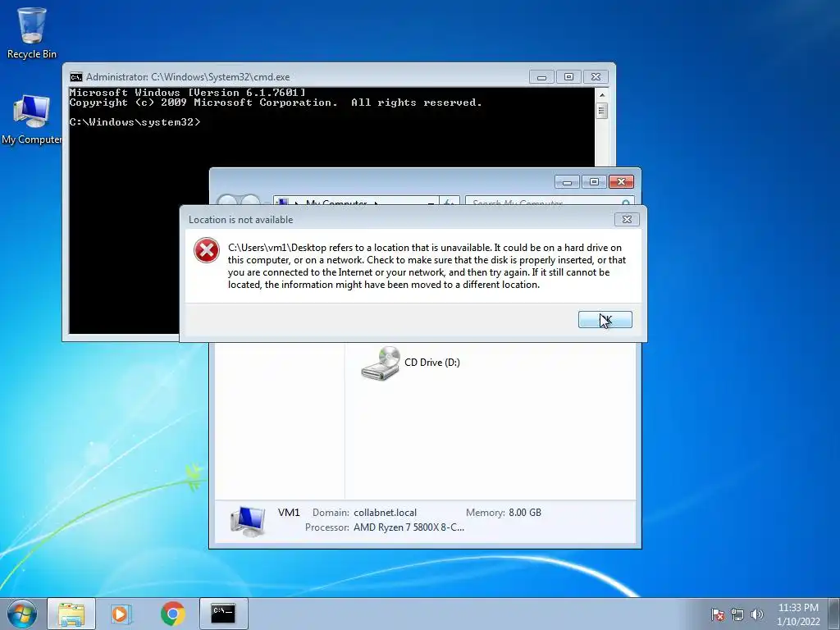Open the Windows Start orb
Screen dimensions: 840x630
22,614
